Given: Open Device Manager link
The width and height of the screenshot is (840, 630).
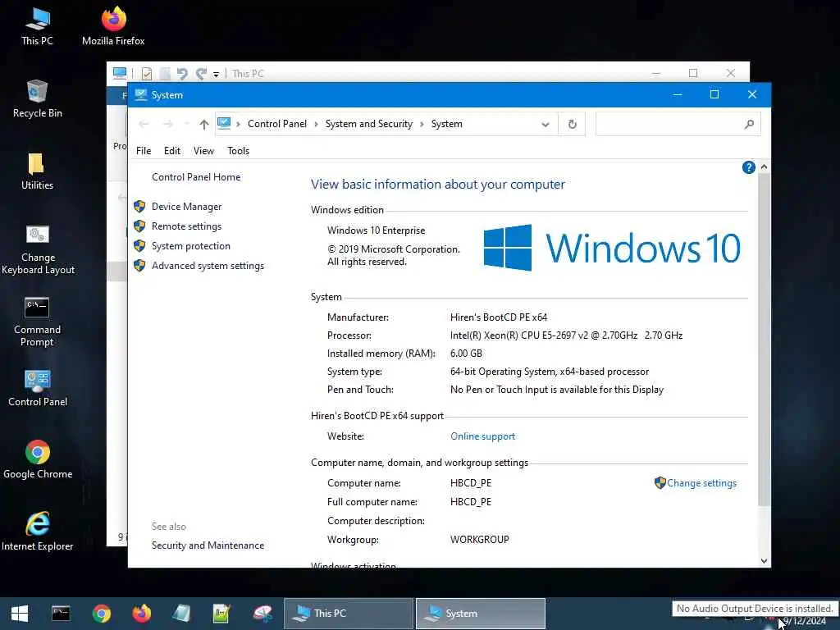Looking at the screenshot, I should point(186,207).
